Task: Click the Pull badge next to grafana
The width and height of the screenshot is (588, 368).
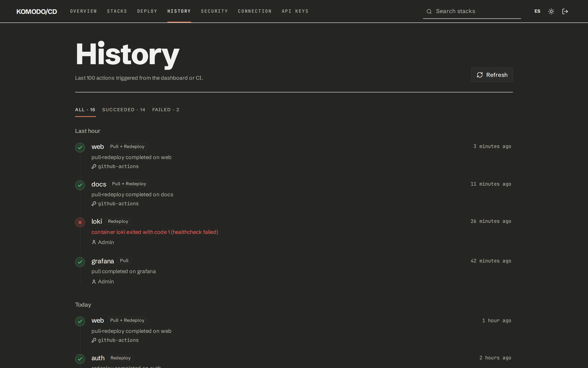Action: (x=124, y=261)
